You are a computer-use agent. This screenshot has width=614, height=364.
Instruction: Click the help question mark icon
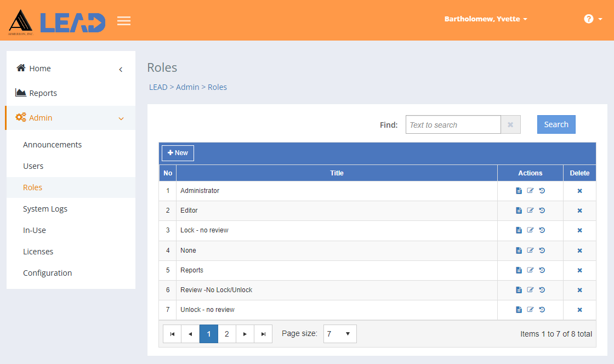pyautogui.click(x=589, y=19)
